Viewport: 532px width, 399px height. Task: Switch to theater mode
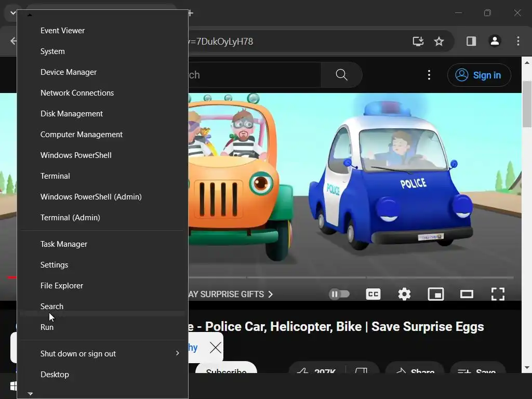pos(467,294)
